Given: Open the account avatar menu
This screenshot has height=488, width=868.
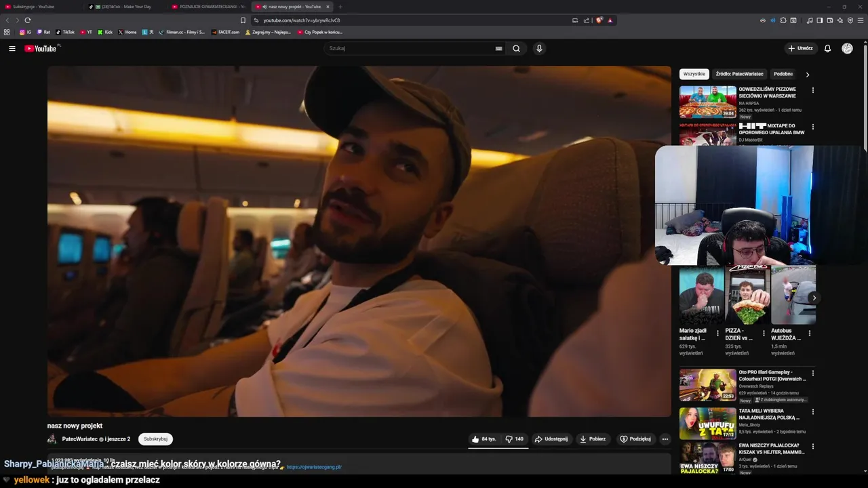Looking at the screenshot, I should (x=847, y=48).
